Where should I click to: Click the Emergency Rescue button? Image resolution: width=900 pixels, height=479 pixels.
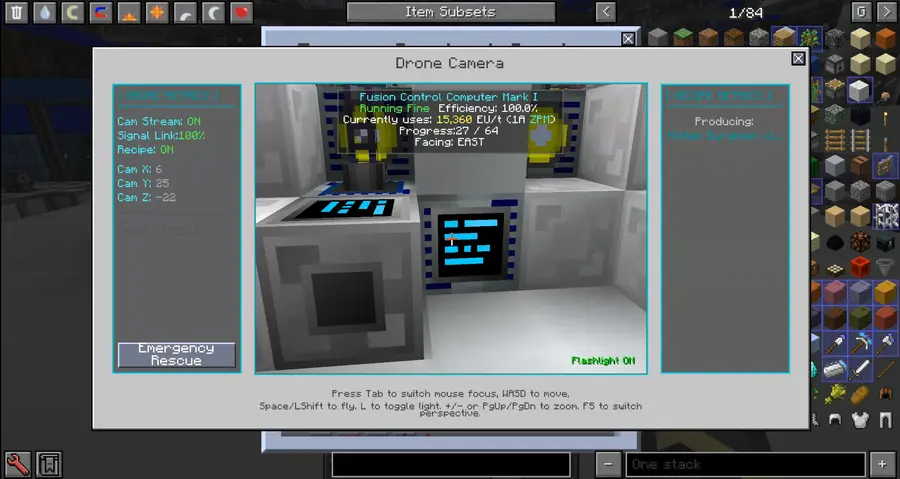(x=176, y=355)
